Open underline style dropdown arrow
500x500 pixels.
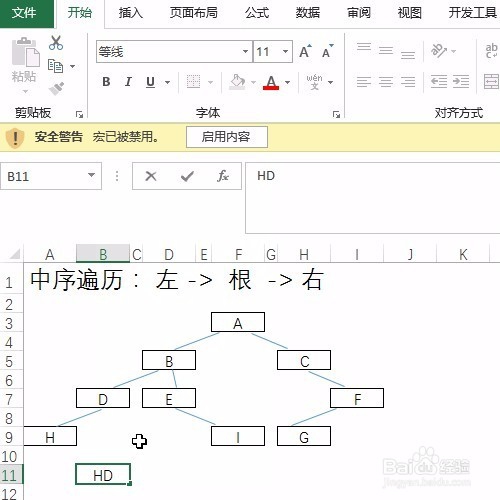click(x=167, y=82)
